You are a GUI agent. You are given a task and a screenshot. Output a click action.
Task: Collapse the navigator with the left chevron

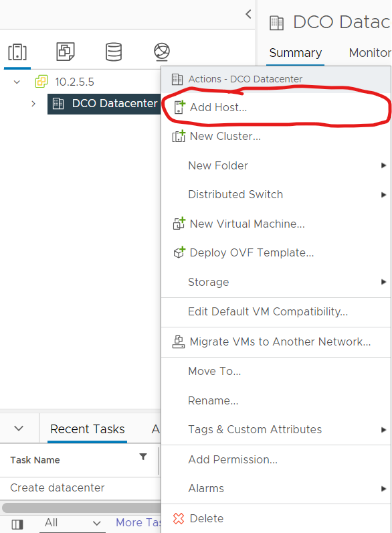click(248, 14)
